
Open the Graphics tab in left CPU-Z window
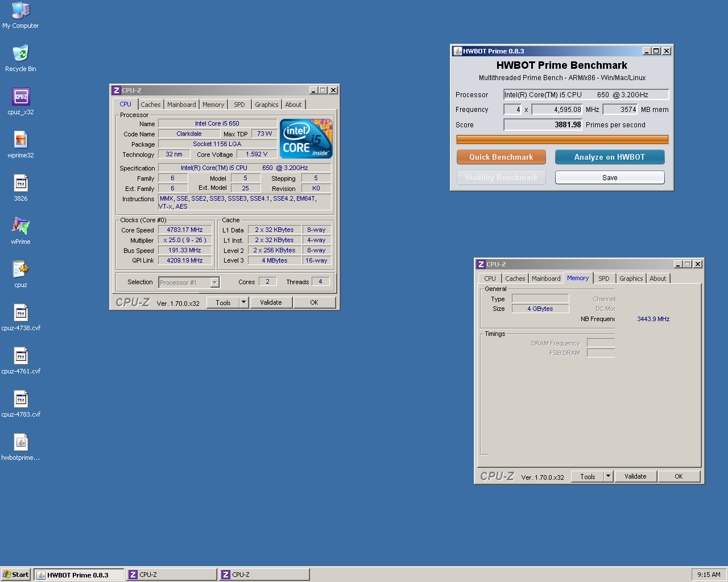click(x=267, y=105)
